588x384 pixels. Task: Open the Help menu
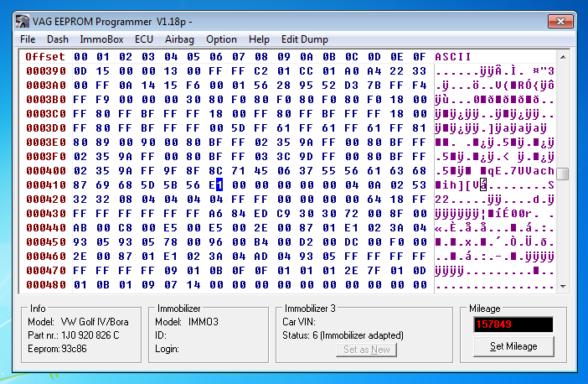tap(259, 39)
